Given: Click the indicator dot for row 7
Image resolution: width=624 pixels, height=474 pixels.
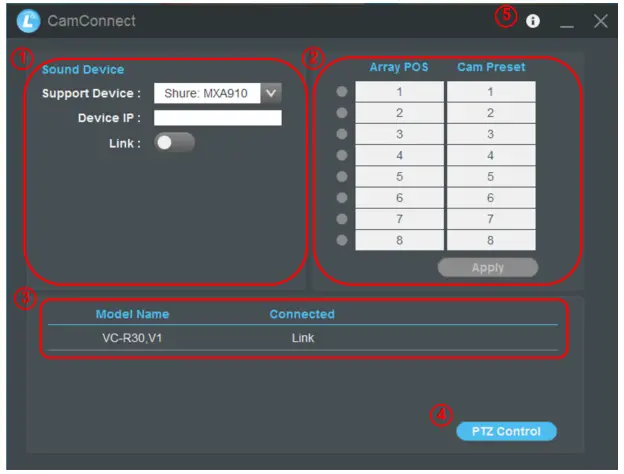Looking at the screenshot, I should [341, 218].
